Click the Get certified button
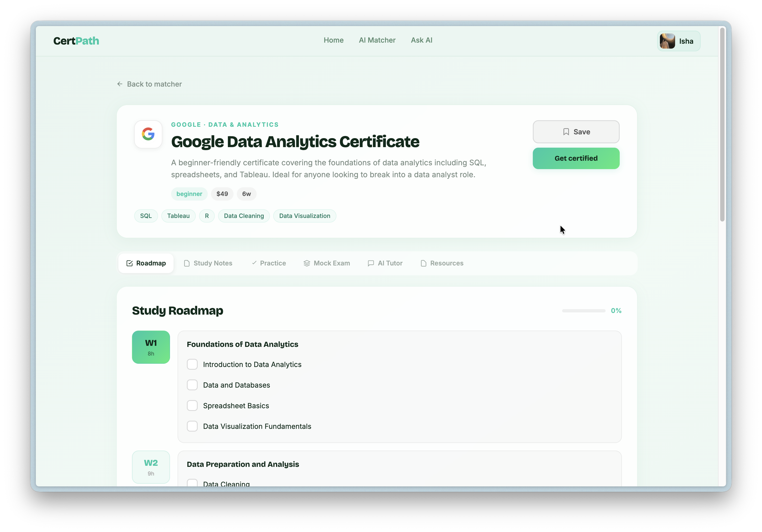The image size is (762, 532). (576, 158)
